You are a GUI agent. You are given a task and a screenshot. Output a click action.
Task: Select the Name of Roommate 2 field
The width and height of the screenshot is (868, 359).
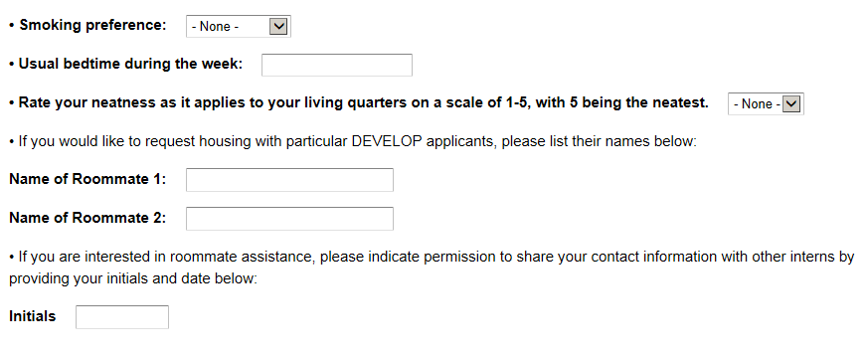[x=289, y=218]
